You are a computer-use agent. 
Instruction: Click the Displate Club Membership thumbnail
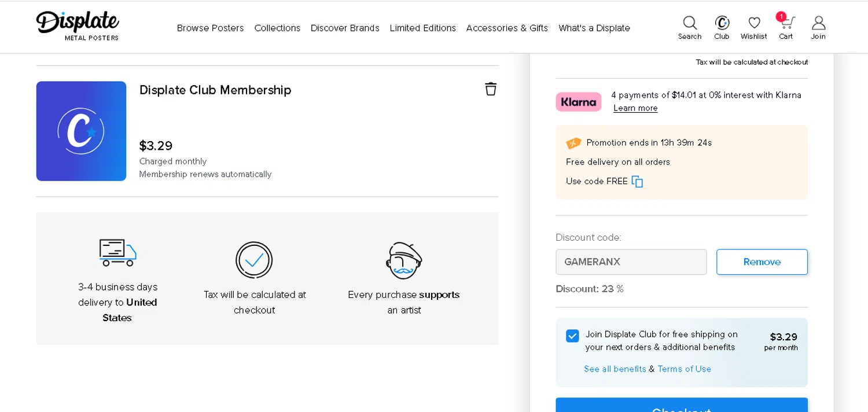coord(81,131)
